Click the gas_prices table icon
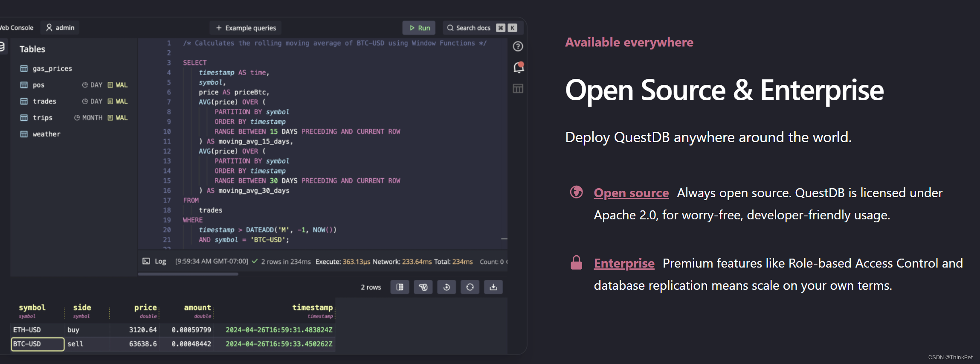 pos(24,68)
